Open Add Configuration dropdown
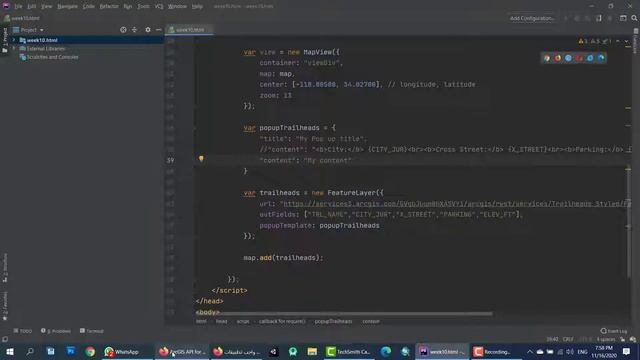 pyautogui.click(x=532, y=18)
